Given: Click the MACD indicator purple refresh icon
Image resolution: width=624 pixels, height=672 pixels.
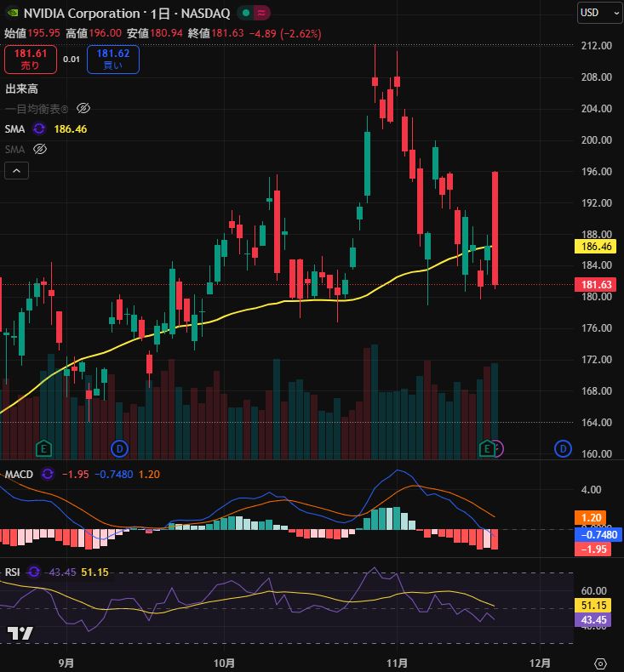Looking at the screenshot, I should pos(48,474).
